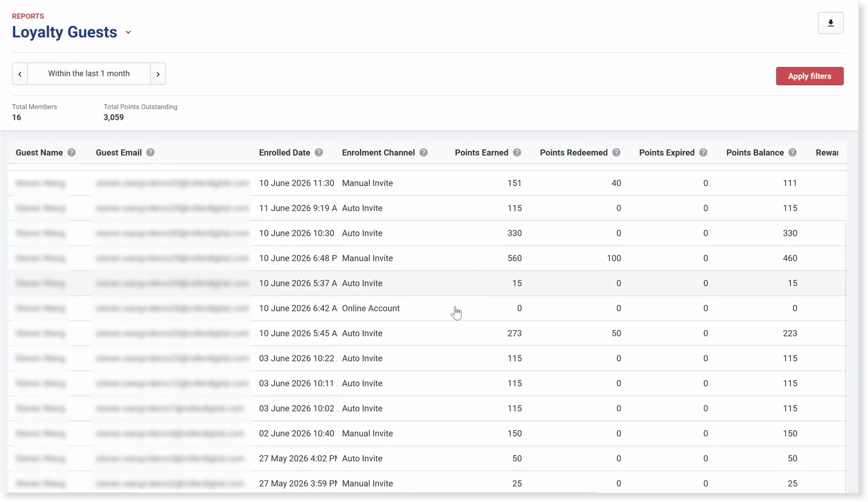868x502 pixels.
Task: Open help tooltip for Guest Name column
Action: [71, 153]
